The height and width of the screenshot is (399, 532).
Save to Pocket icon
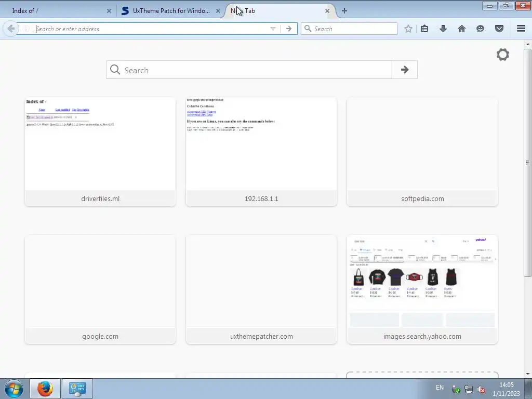click(x=499, y=29)
